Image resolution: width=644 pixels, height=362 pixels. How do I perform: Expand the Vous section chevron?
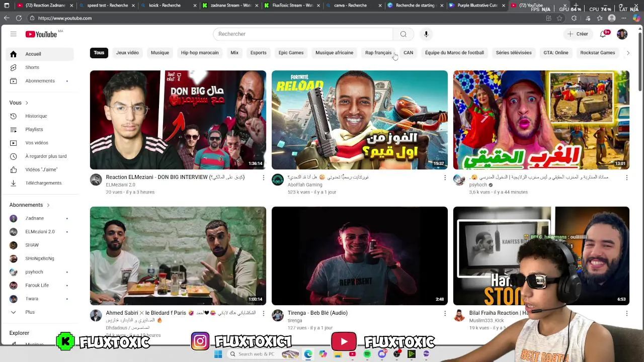[27, 103]
